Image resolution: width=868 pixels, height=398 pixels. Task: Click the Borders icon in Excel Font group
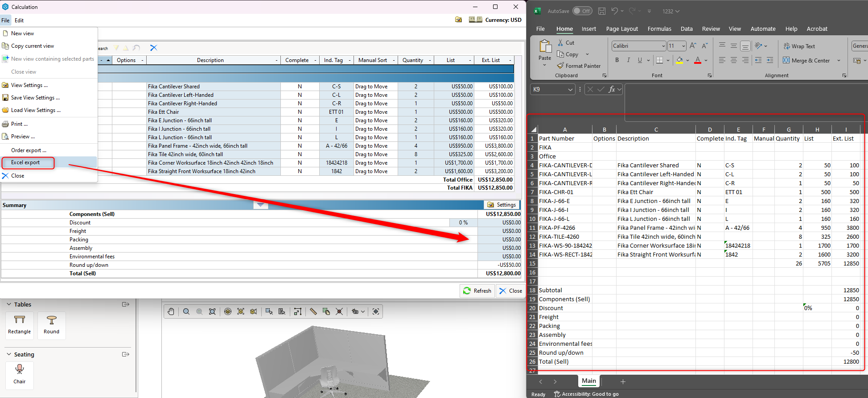tap(660, 60)
